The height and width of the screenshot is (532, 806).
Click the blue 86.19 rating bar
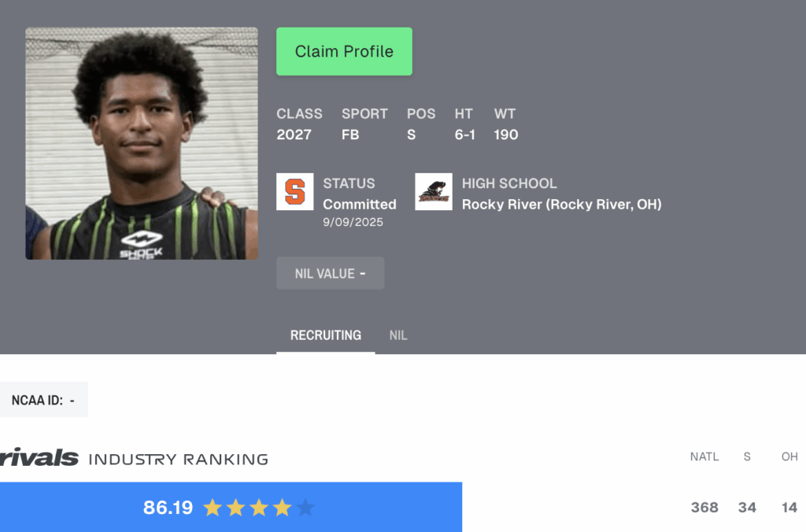(231, 507)
